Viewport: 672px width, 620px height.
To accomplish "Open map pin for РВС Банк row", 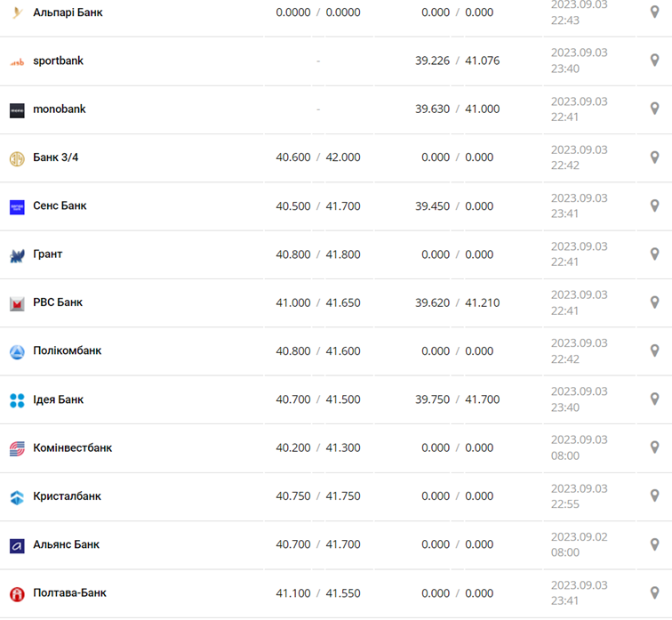I will [655, 302].
